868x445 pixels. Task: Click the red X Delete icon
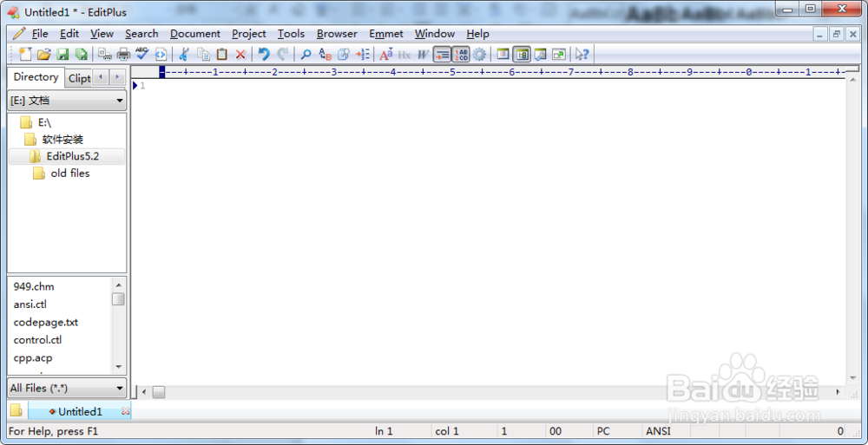[240, 55]
